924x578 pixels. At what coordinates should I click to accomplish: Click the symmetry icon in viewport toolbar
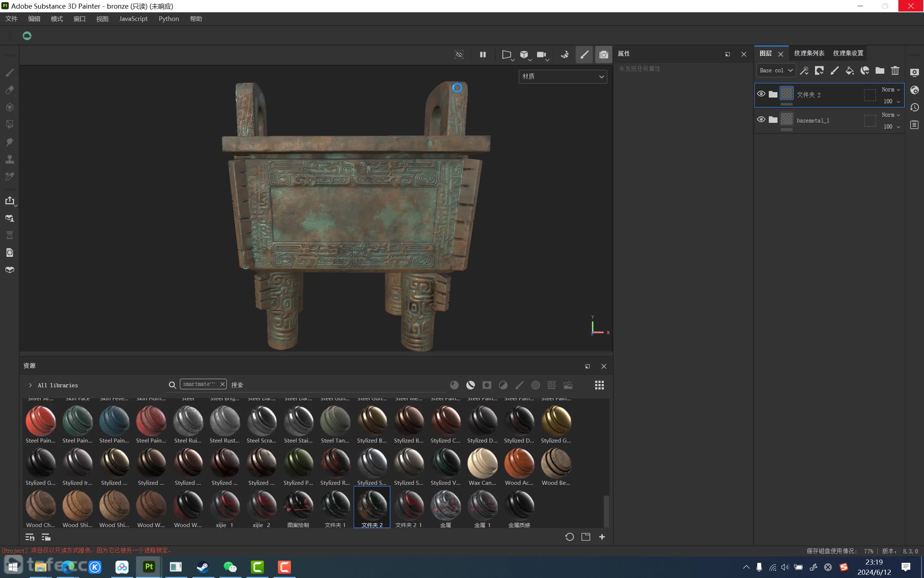pyautogui.click(x=565, y=55)
